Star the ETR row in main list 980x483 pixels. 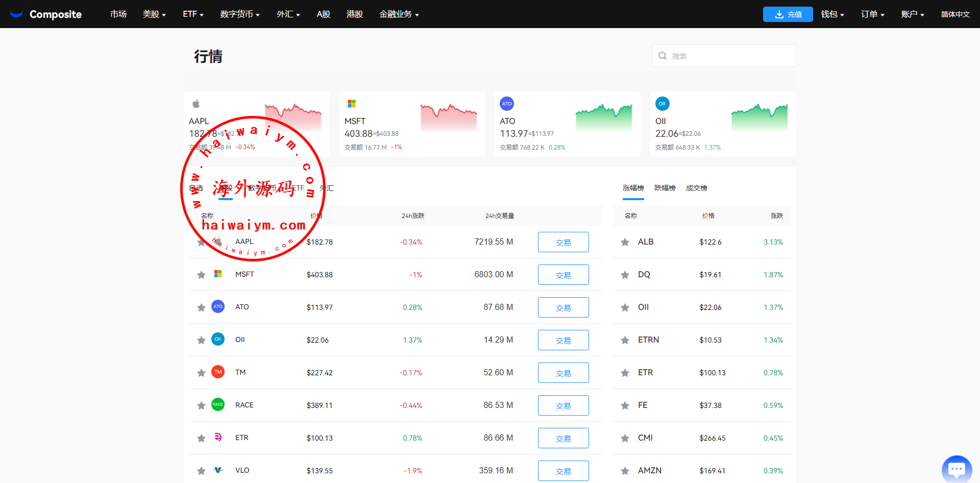pyautogui.click(x=201, y=438)
